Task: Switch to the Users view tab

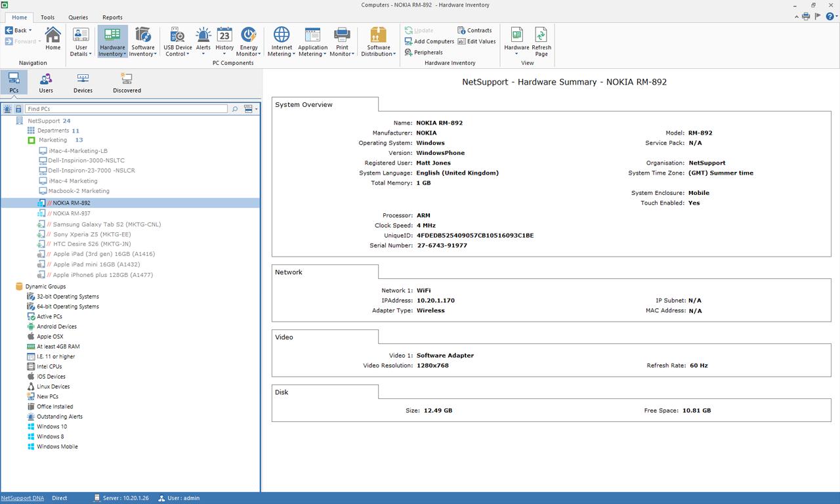Action: point(46,83)
